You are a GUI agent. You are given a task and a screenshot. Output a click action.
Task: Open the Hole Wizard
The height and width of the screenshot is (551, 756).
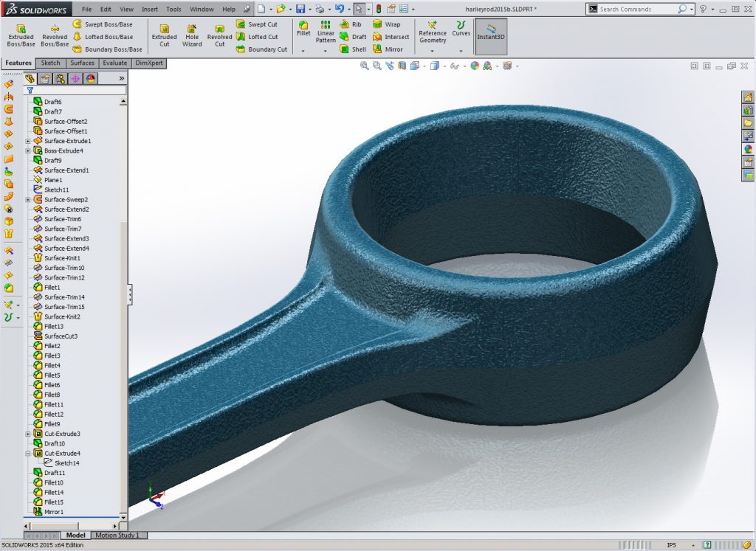[191, 32]
